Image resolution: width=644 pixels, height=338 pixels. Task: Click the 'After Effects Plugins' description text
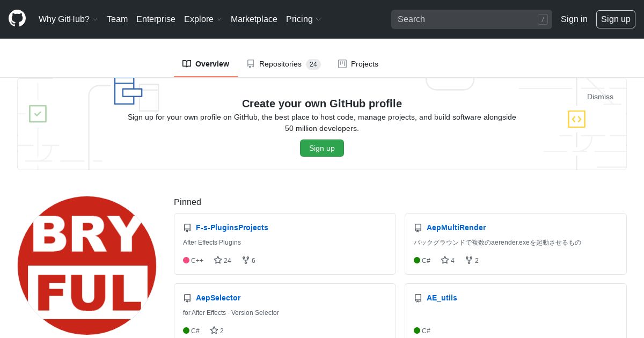click(212, 243)
